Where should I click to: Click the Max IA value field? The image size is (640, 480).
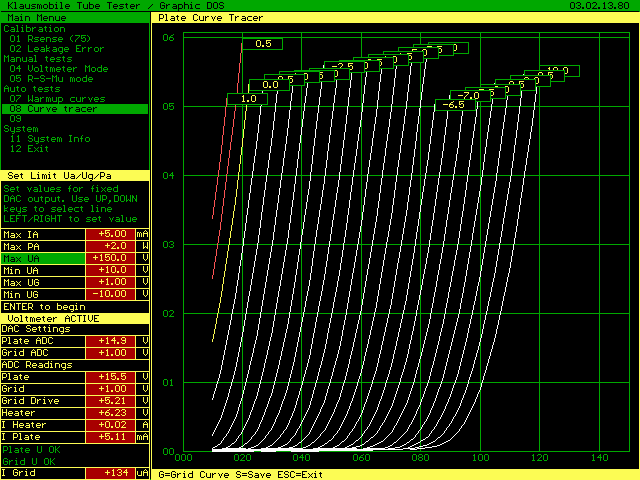point(111,234)
